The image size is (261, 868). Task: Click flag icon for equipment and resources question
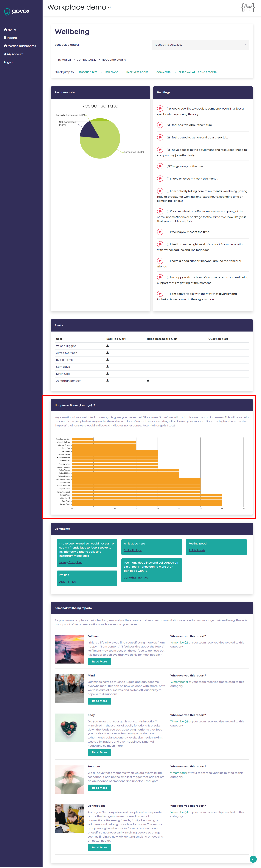pyautogui.click(x=160, y=150)
